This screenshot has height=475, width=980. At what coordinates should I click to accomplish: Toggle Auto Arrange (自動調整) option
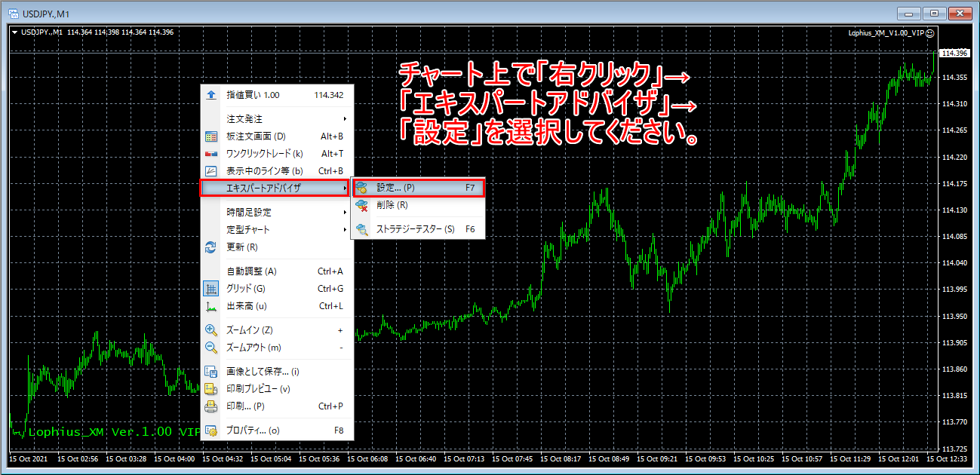pyautogui.click(x=251, y=271)
